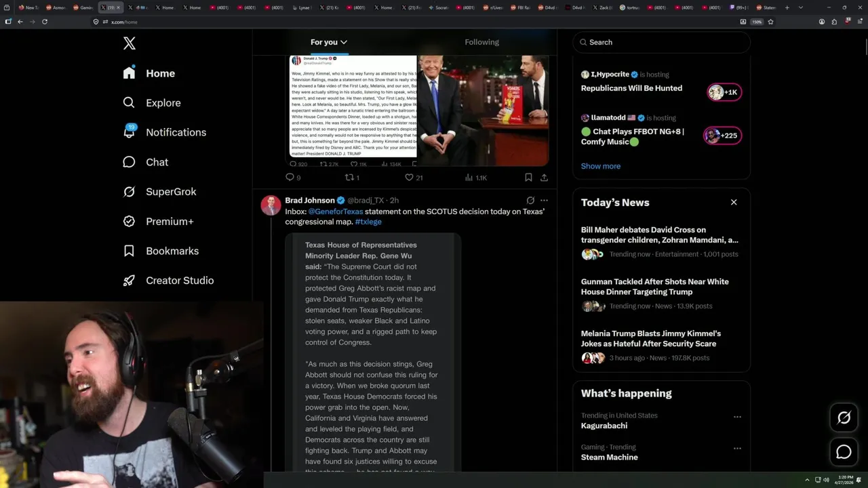The height and width of the screenshot is (488, 868).
Task: Repost the post showing 1 repost
Action: [x=352, y=178]
